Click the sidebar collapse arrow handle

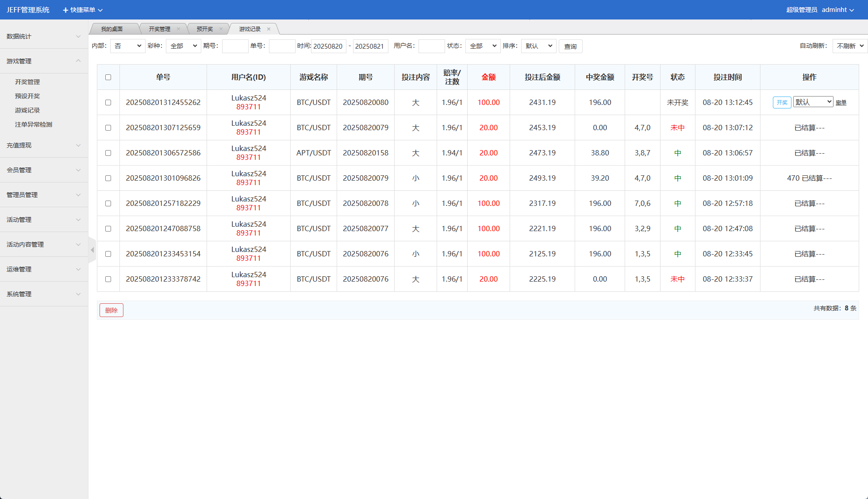[x=92, y=250]
